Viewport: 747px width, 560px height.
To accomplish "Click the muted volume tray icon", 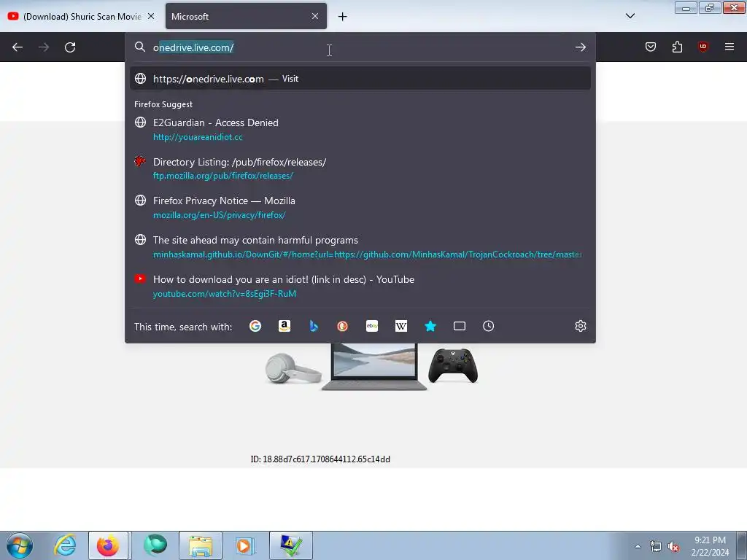I will 673,547.
